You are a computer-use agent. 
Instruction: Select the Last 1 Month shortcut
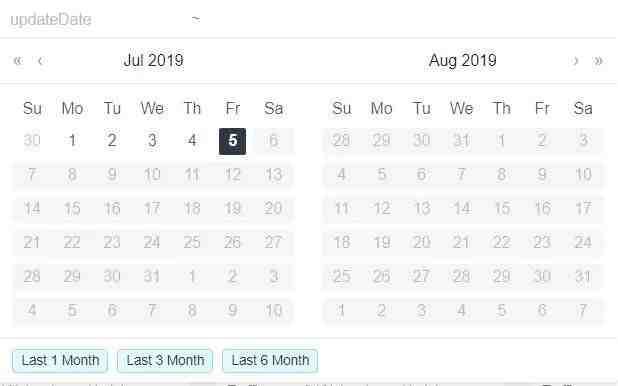[60, 360]
